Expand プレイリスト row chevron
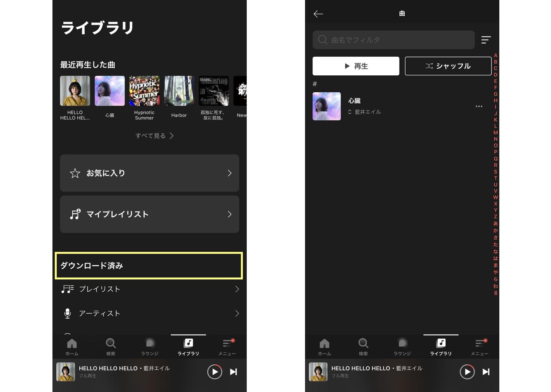 (x=237, y=289)
